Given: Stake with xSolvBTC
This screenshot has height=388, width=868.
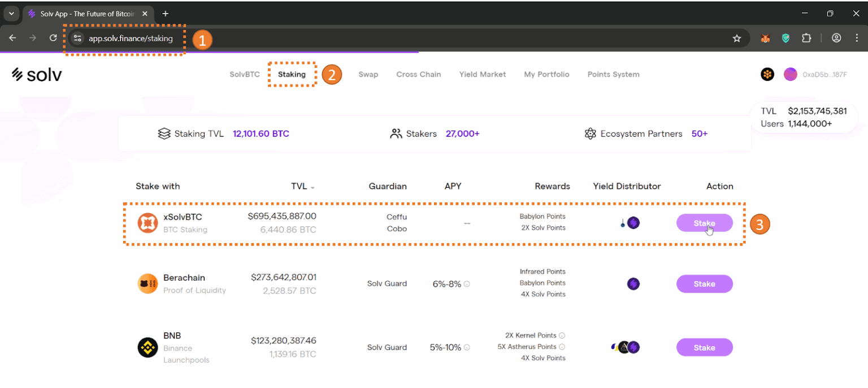Looking at the screenshot, I should tap(705, 223).
